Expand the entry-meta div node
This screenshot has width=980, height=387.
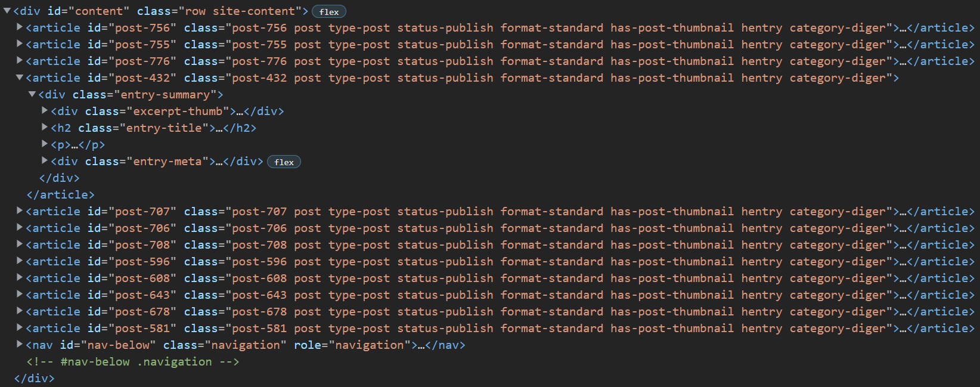[45, 160]
